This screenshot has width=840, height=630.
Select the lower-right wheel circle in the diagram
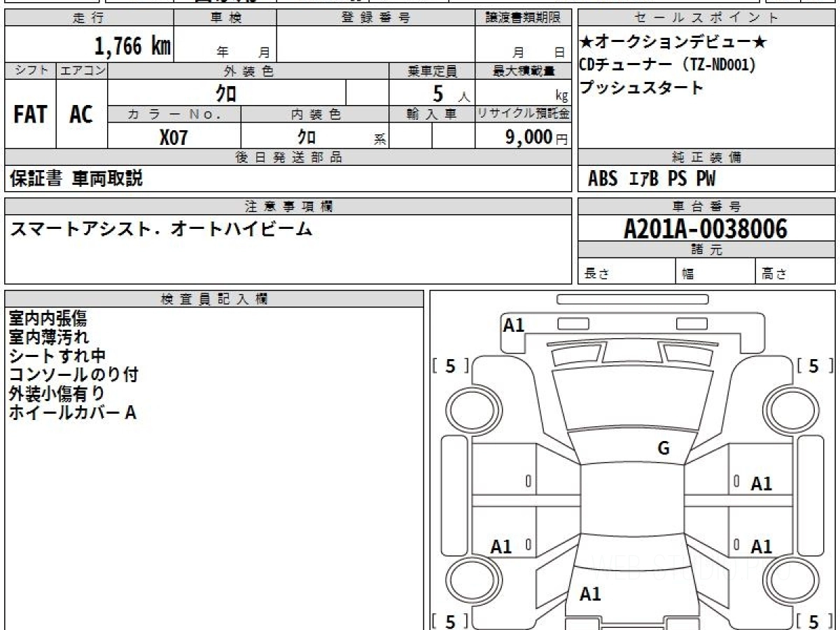click(x=789, y=580)
